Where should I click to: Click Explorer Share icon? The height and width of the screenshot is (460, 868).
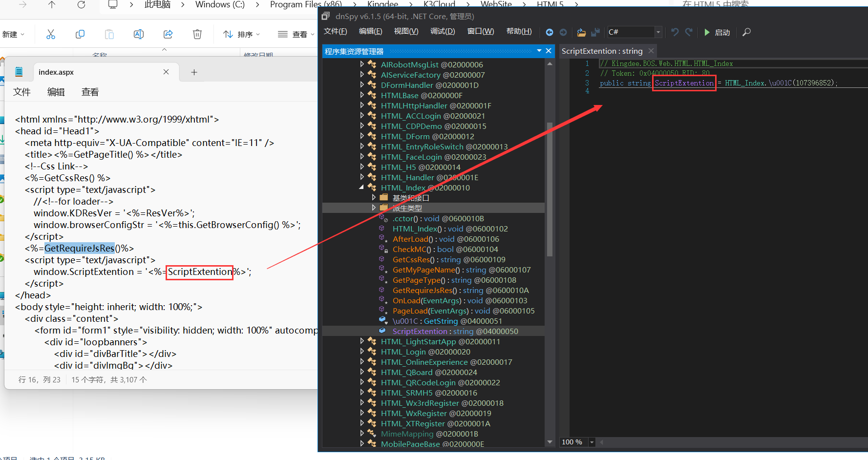(x=168, y=34)
